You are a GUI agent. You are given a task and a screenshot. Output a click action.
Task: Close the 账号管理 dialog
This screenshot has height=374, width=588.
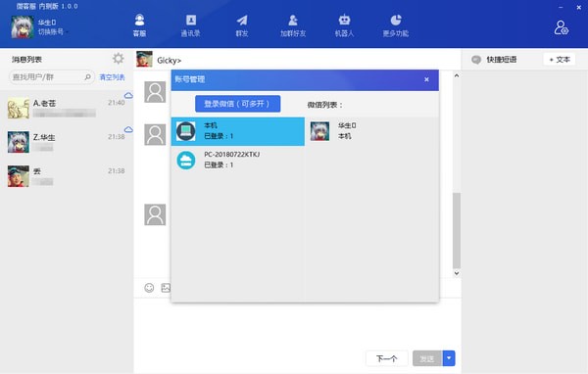pyautogui.click(x=426, y=79)
